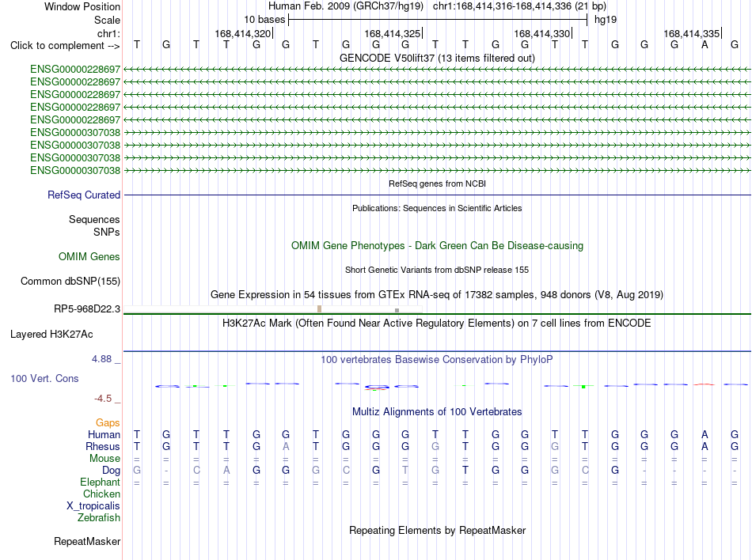This screenshot has width=752, height=560.
Task: Click the GTEx Gene Expression track title
Action: coord(437,294)
